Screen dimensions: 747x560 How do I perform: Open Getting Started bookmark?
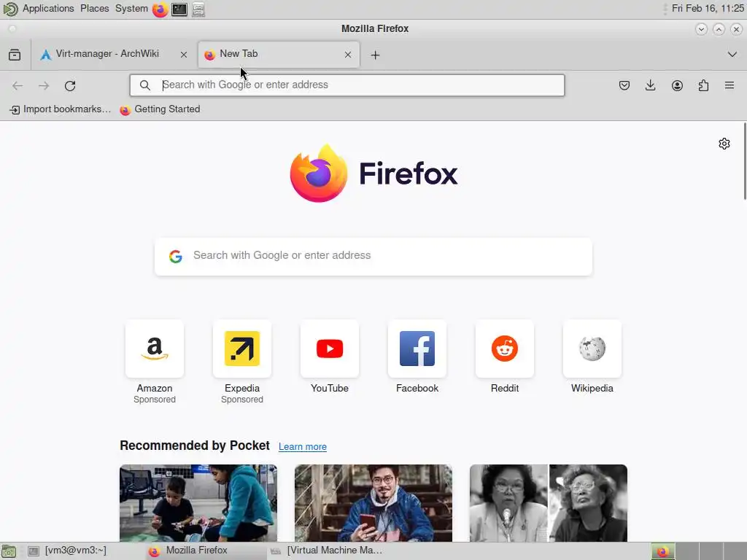(x=160, y=109)
